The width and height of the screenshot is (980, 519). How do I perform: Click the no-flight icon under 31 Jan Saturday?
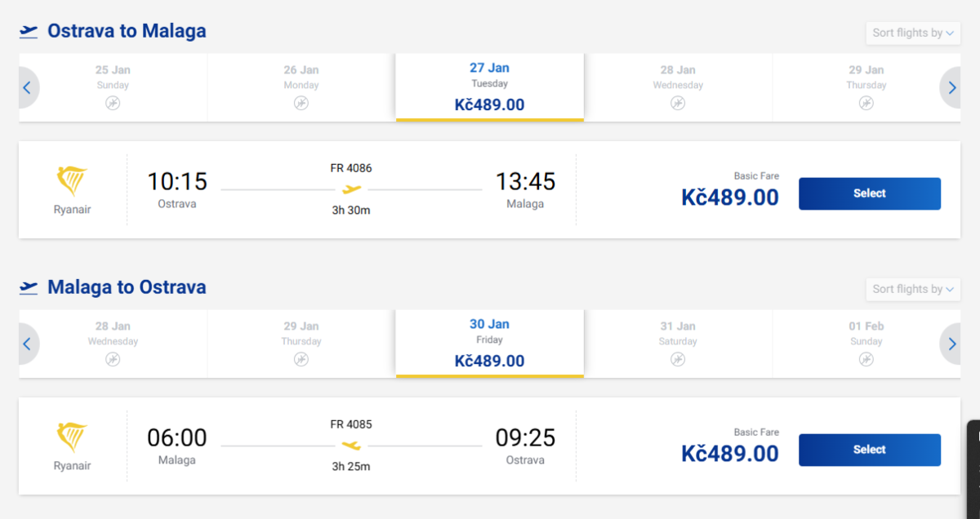click(678, 359)
